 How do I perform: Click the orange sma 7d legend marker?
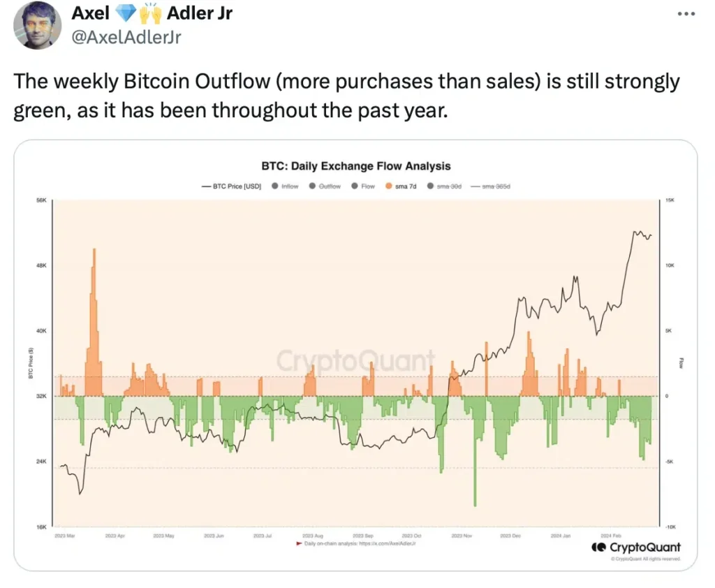click(389, 186)
